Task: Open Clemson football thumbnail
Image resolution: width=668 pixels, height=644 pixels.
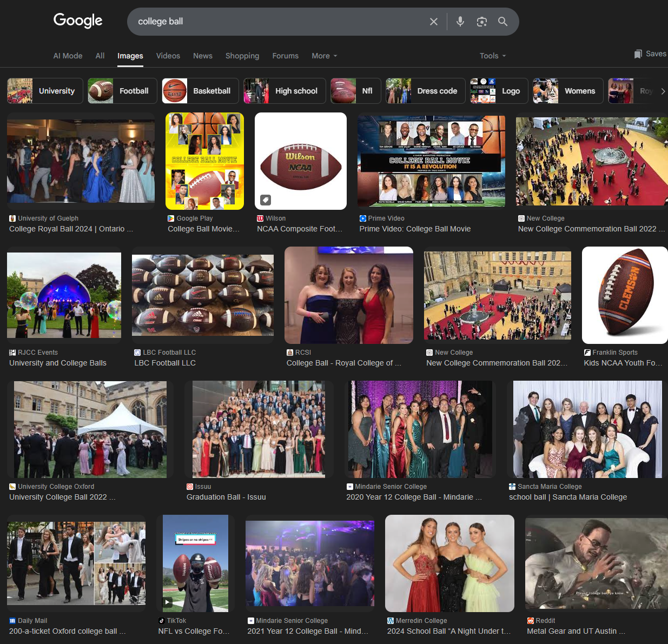Action: [x=625, y=295]
